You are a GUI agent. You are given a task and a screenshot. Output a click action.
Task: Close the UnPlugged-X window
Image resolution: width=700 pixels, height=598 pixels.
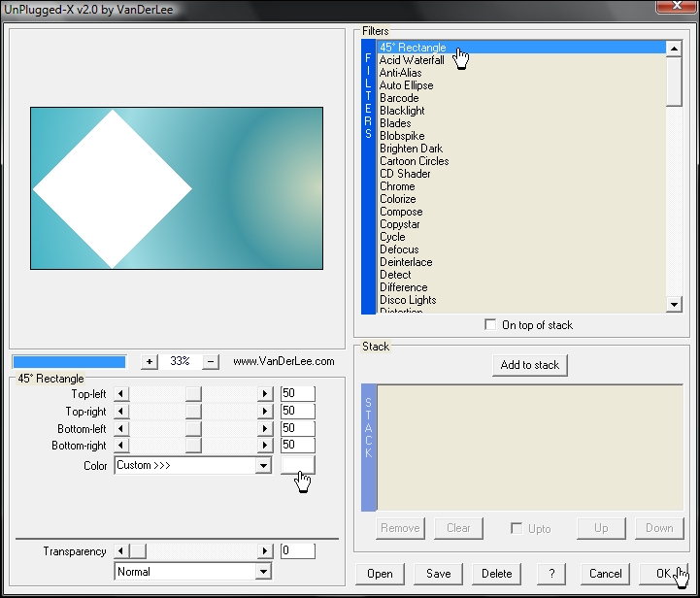pyautogui.click(x=677, y=6)
